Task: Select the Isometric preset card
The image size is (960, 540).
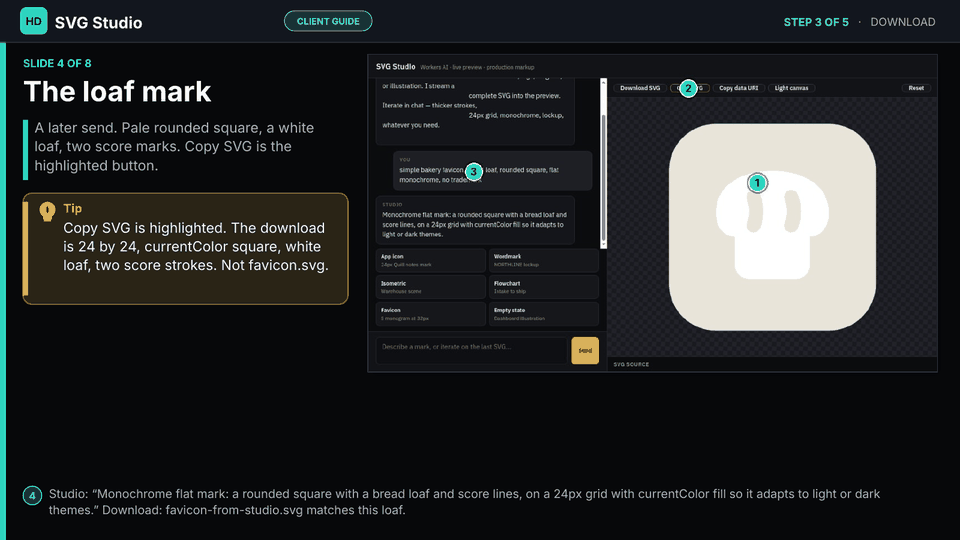Action: point(430,287)
